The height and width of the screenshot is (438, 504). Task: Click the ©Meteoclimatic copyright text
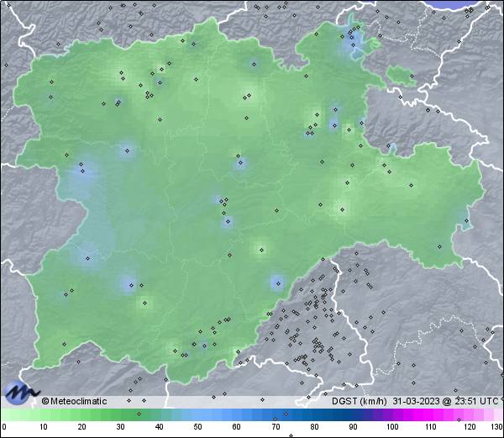pos(74,401)
